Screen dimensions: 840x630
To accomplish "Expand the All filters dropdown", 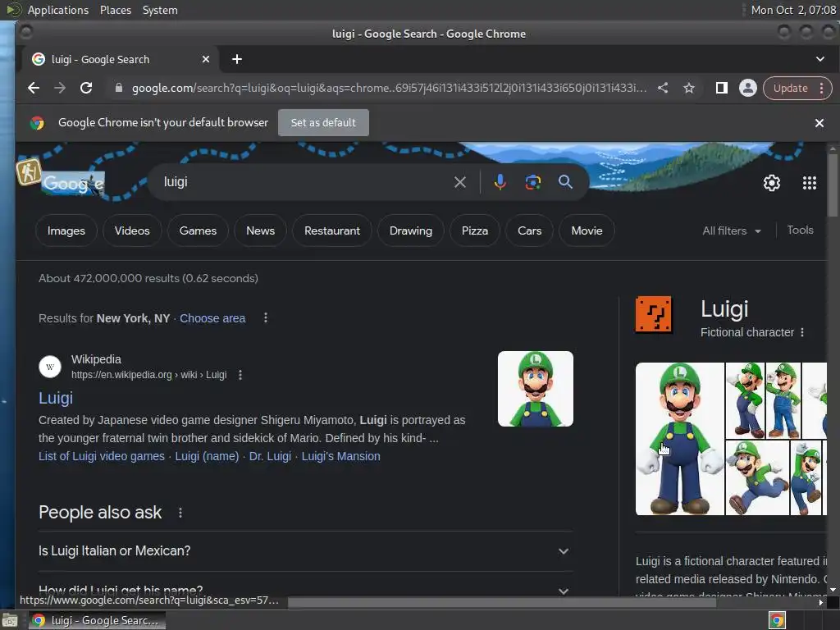I will click(731, 231).
